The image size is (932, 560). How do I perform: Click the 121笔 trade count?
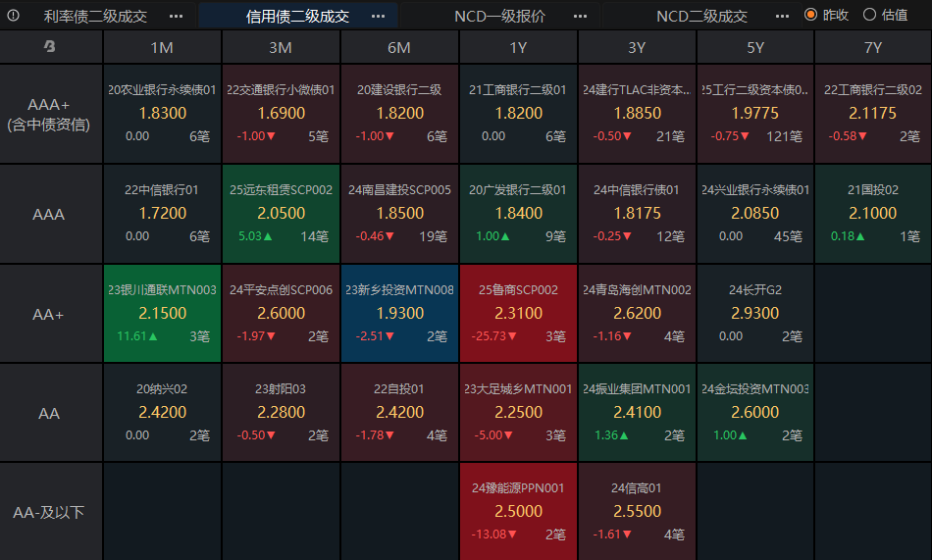coord(784,136)
